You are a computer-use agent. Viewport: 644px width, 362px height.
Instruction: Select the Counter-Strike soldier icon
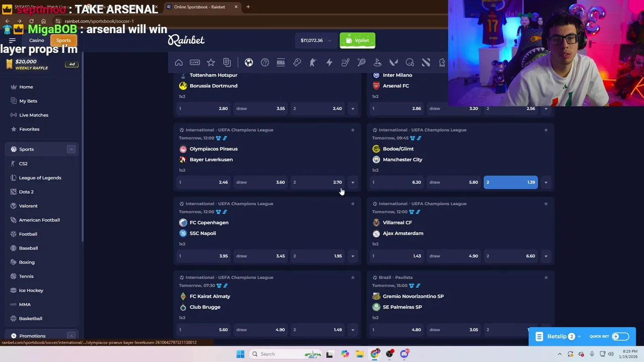pos(313,62)
